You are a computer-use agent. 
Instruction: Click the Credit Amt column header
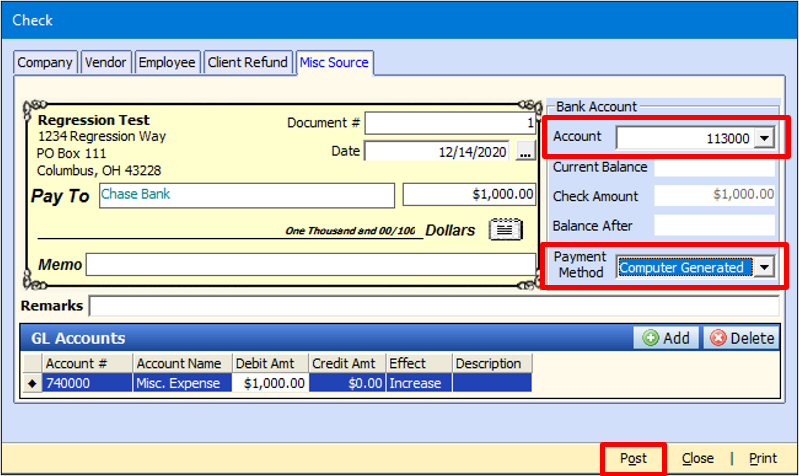(x=348, y=363)
